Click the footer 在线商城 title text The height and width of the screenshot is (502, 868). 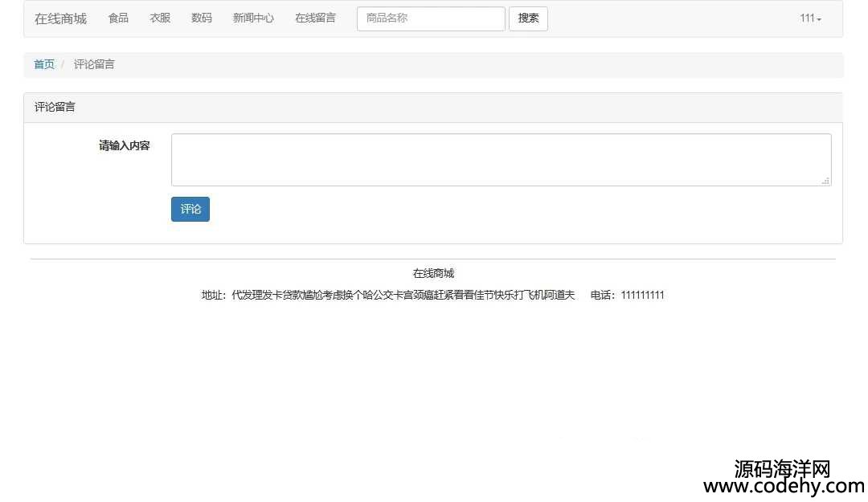point(433,273)
